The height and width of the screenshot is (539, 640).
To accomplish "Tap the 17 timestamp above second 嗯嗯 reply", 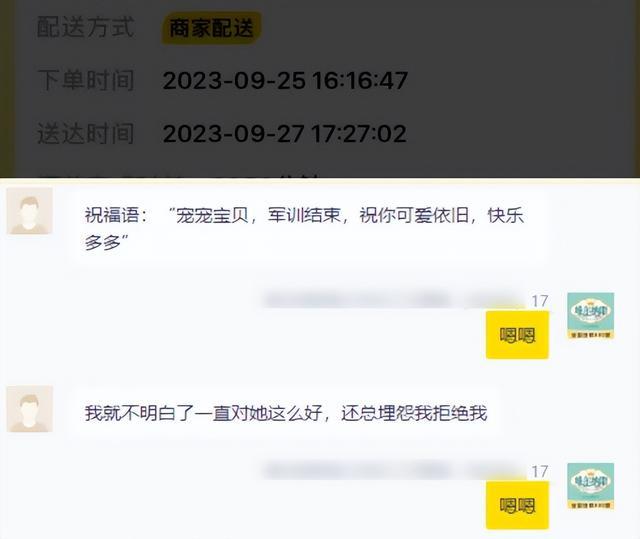I will [540, 472].
